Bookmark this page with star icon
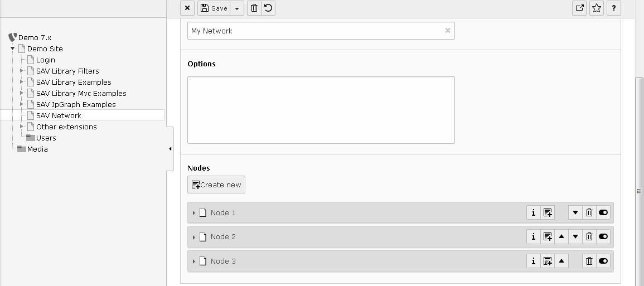 pyautogui.click(x=597, y=8)
